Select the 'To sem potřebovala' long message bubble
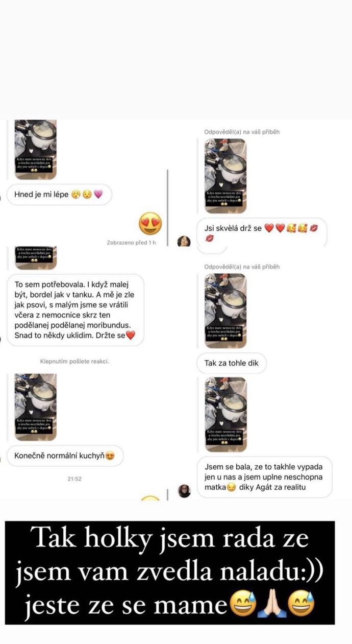This screenshot has height=644, width=352. click(x=76, y=310)
